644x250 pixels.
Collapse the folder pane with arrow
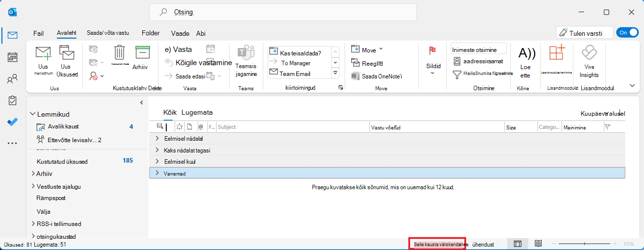point(141,103)
